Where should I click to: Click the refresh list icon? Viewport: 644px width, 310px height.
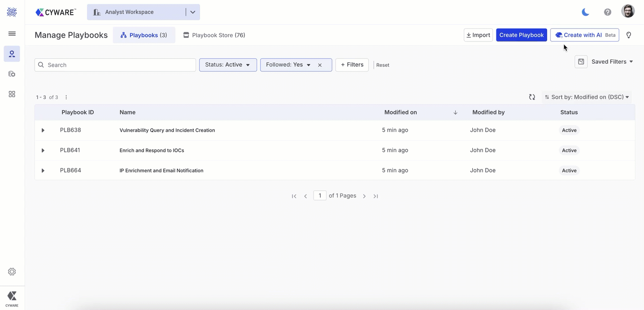click(532, 97)
